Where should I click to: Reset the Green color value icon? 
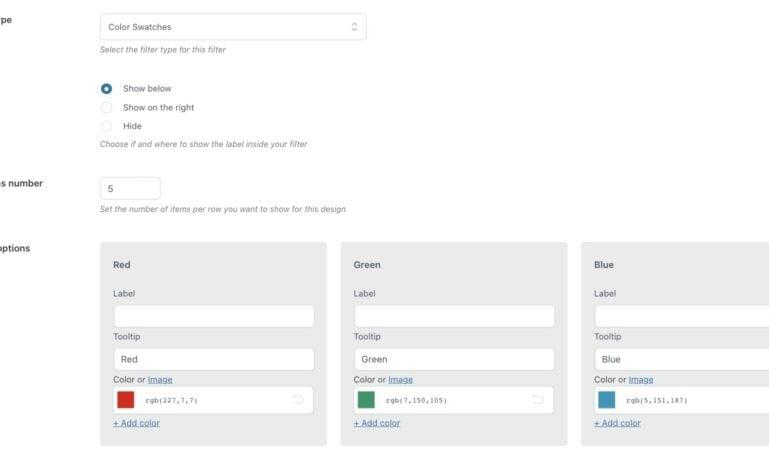pos(538,400)
